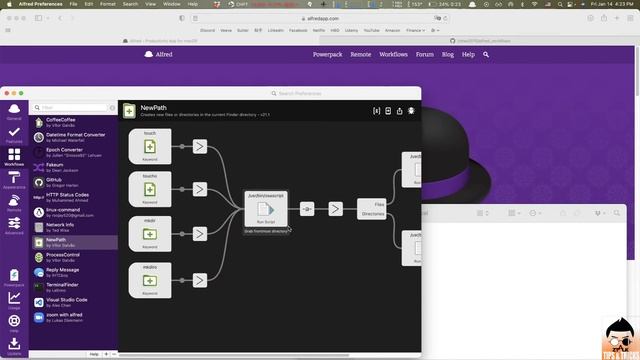
Task: Select the TerminalFinder workflow
Action: (75, 287)
